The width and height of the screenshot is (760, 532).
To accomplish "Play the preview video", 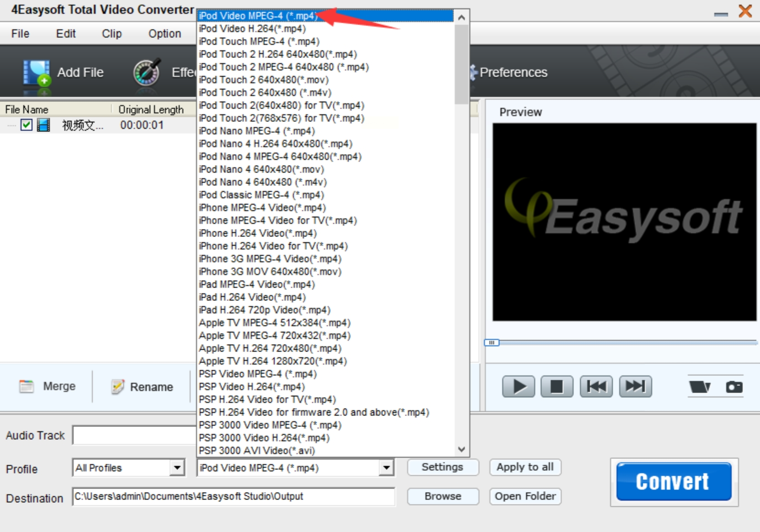I will point(518,387).
